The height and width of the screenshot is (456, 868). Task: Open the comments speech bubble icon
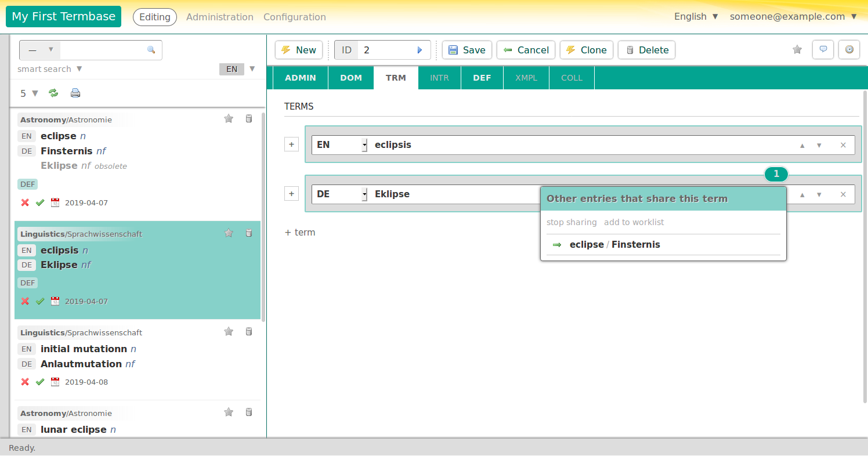[823, 50]
